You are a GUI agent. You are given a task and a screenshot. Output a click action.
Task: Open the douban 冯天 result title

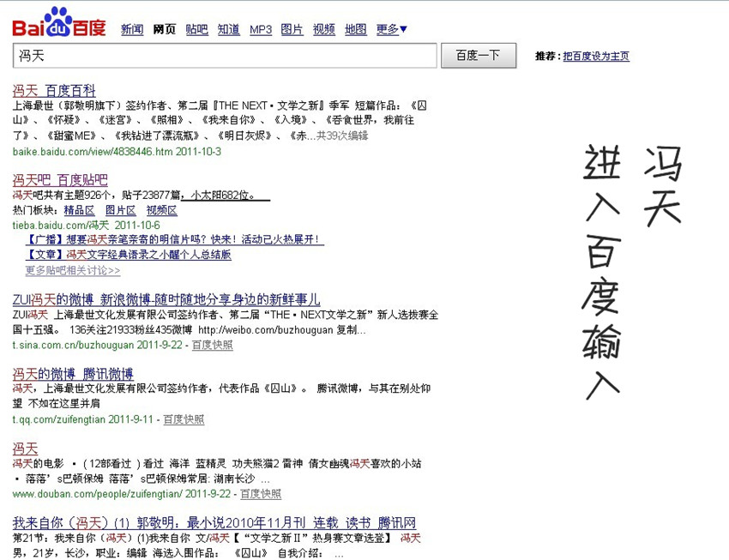25,449
